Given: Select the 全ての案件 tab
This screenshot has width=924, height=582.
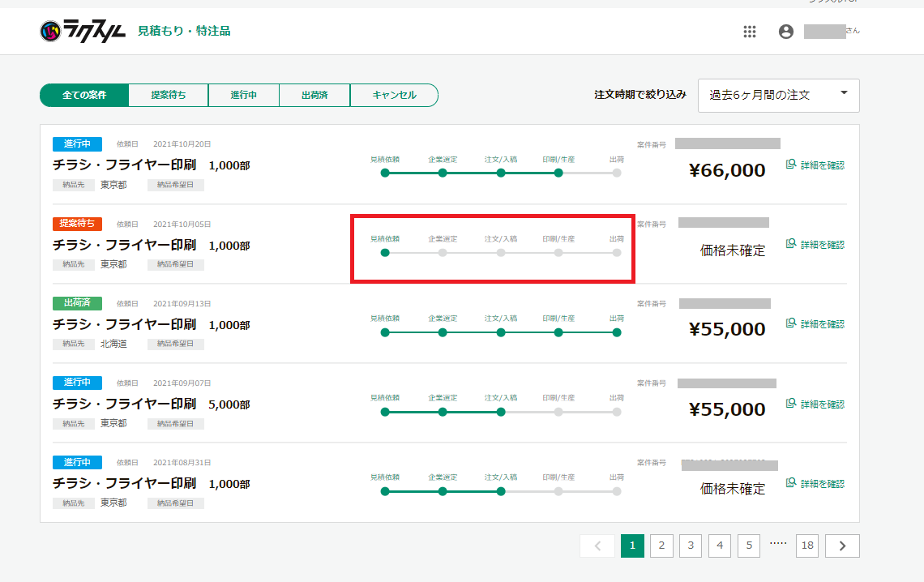Looking at the screenshot, I should tap(84, 95).
